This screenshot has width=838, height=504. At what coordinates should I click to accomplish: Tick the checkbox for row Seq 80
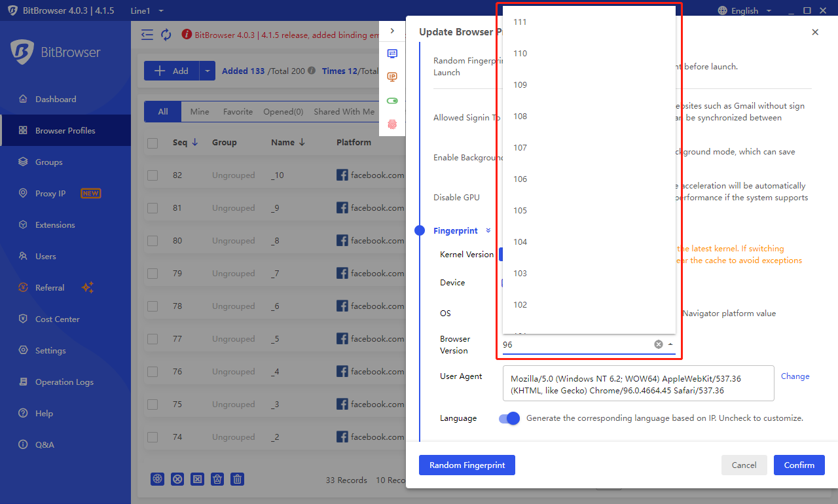tap(153, 241)
